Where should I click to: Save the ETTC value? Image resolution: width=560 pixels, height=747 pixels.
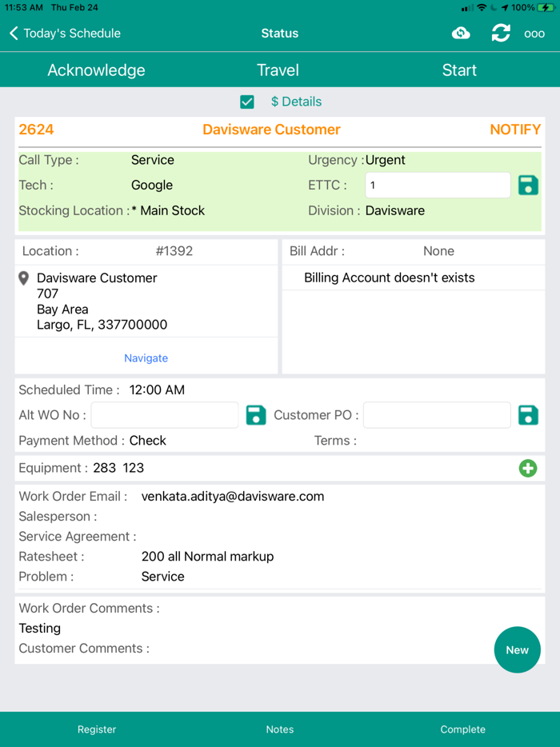tap(528, 186)
